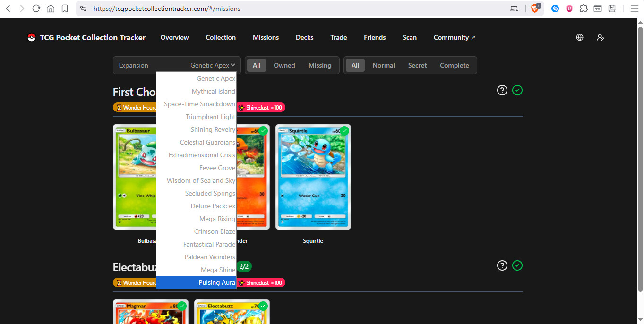Choose Paldean Wonders expansion

(x=197, y=257)
